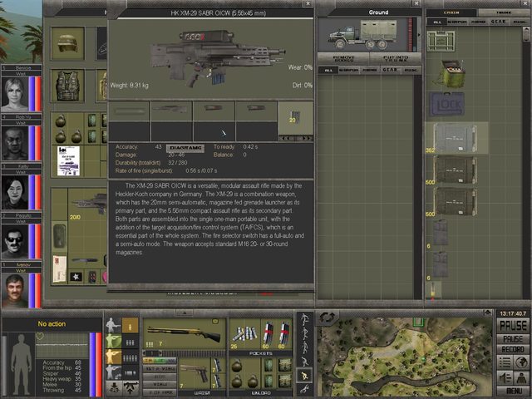Expand the bottom panel with the up arrow
This screenshot has height=399, width=532.
coord(185,313)
